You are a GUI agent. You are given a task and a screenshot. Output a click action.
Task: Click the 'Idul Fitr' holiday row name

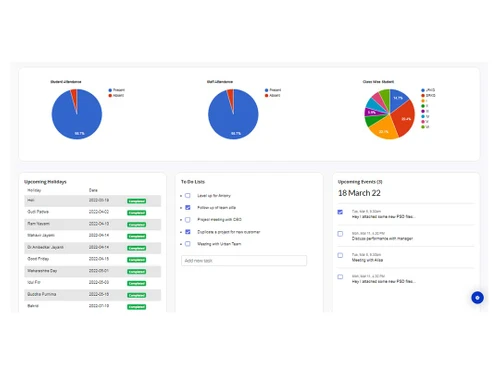click(x=34, y=282)
